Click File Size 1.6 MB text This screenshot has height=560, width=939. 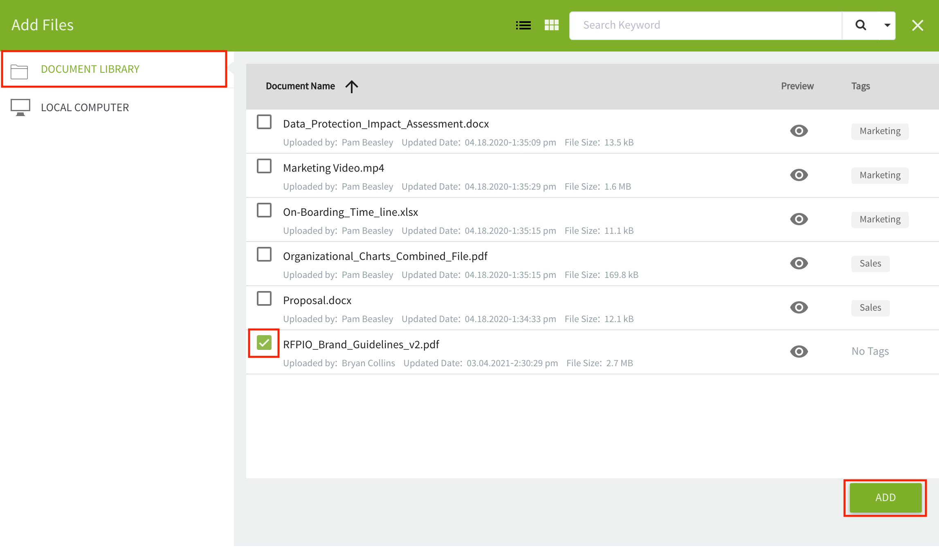pyautogui.click(x=598, y=187)
